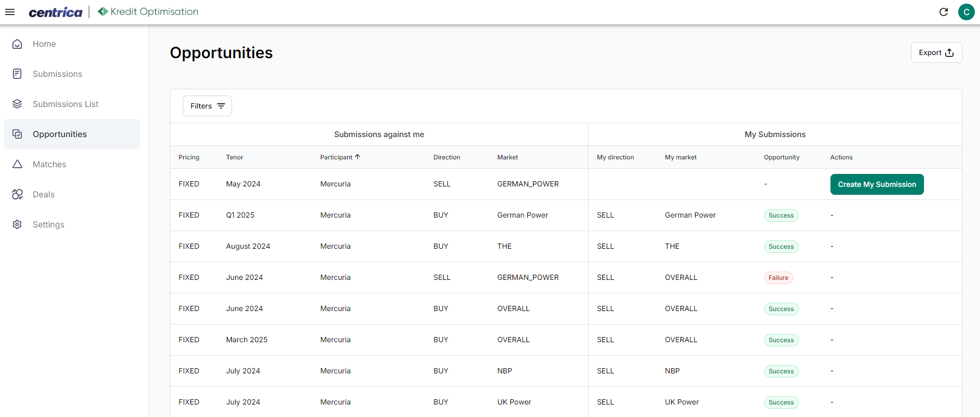This screenshot has height=417, width=980.
Task: Click the Centrica logo
Action: [x=56, y=12]
